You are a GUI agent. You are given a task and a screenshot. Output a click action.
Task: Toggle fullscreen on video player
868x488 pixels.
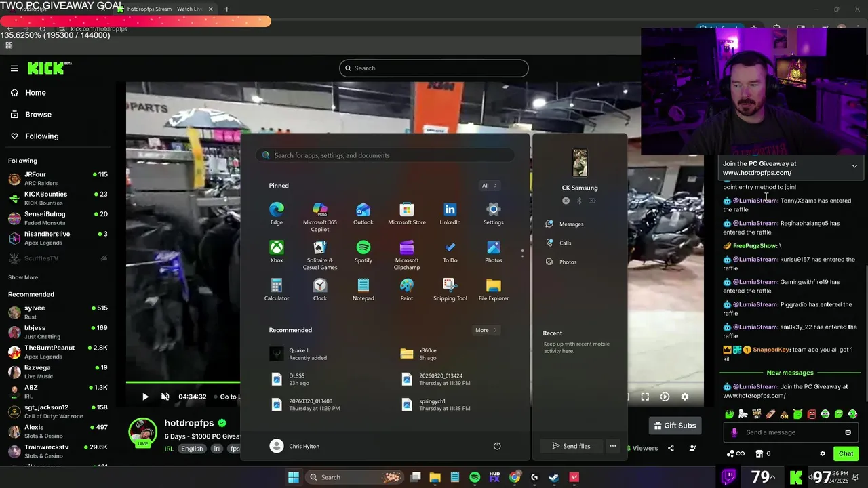click(x=645, y=396)
